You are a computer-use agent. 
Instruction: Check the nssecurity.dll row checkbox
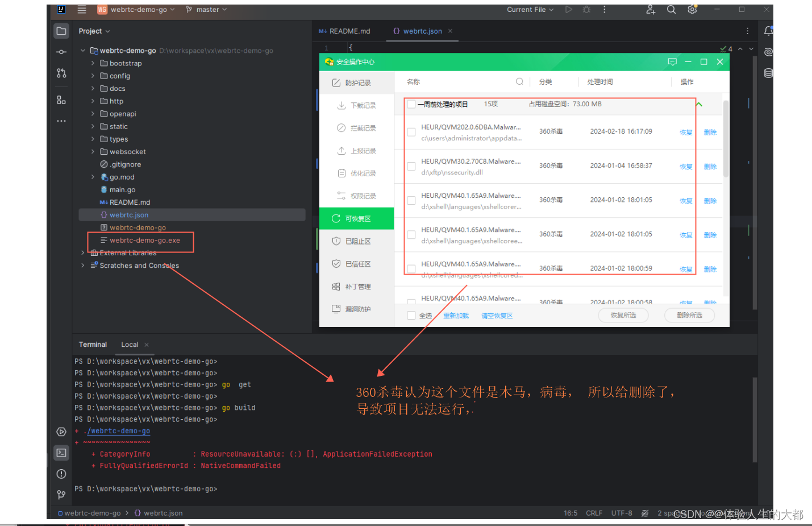tap(411, 166)
